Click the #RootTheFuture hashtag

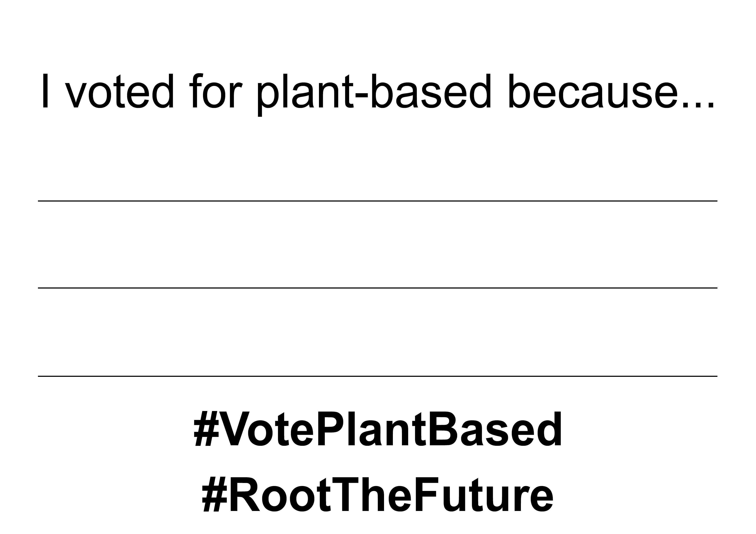pos(377,495)
